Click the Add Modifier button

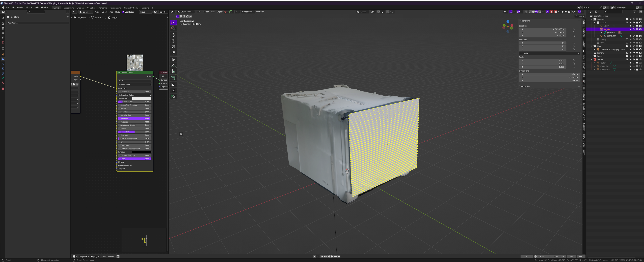38,23
